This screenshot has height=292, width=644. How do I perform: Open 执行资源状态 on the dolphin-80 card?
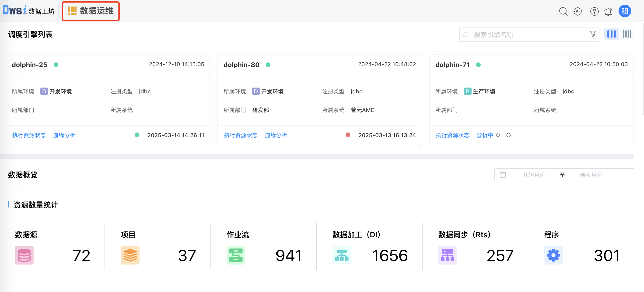[x=241, y=135]
